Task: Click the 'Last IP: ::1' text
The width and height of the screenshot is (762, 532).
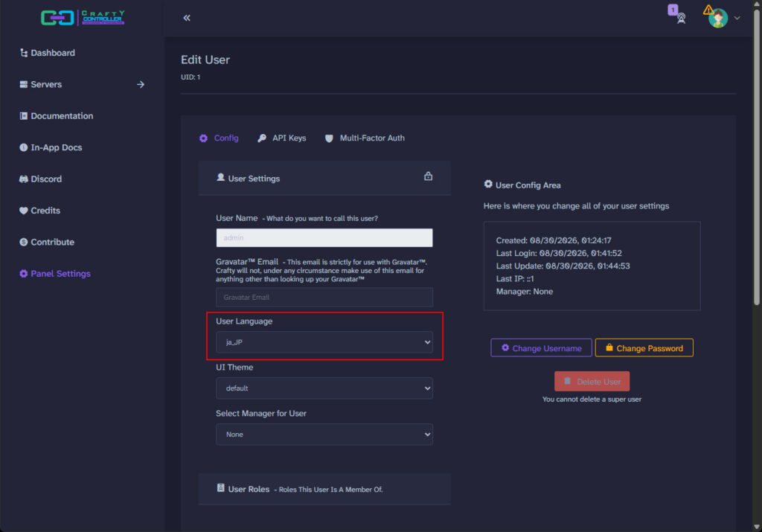Action: (515, 279)
